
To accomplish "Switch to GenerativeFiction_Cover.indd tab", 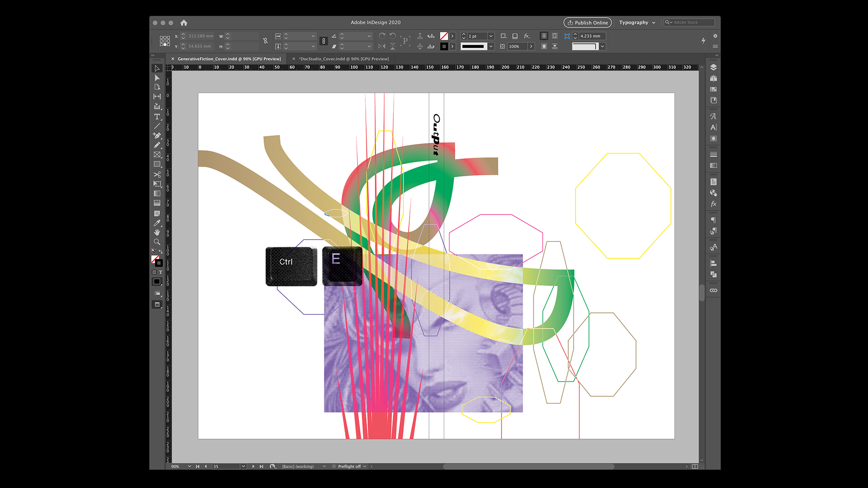I will 229,59.
